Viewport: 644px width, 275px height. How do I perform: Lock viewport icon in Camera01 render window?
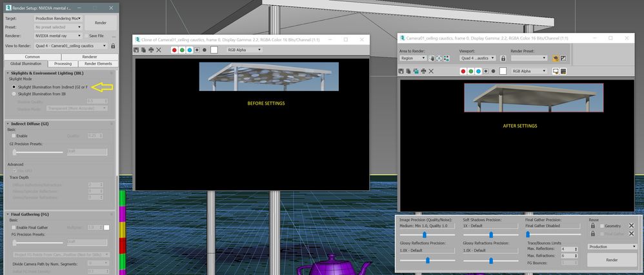coord(503,58)
